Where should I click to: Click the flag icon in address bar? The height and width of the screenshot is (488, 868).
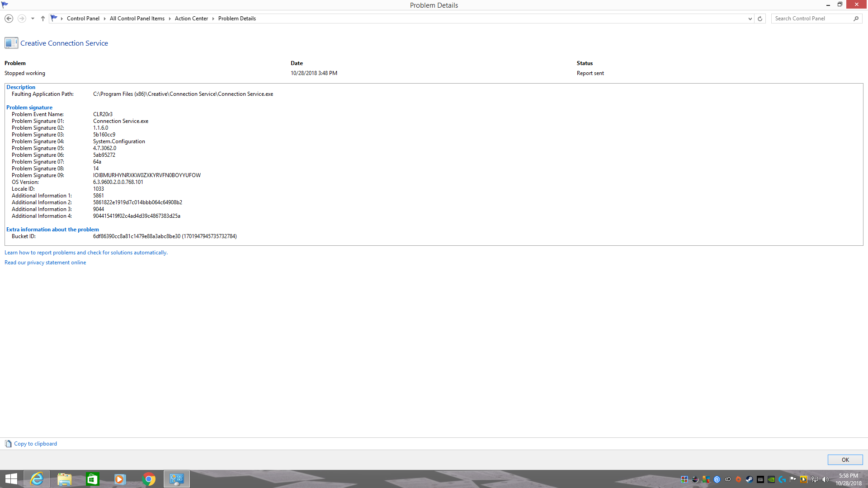[54, 18]
